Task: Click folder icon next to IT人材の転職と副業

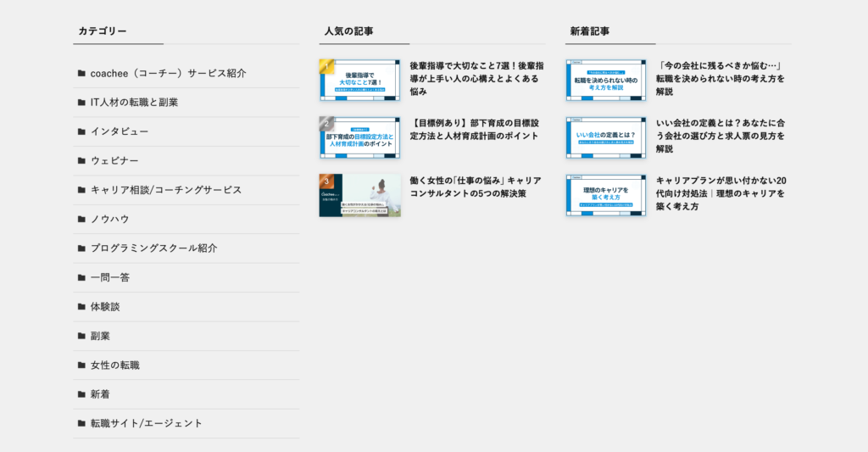Action: pos(81,103)
